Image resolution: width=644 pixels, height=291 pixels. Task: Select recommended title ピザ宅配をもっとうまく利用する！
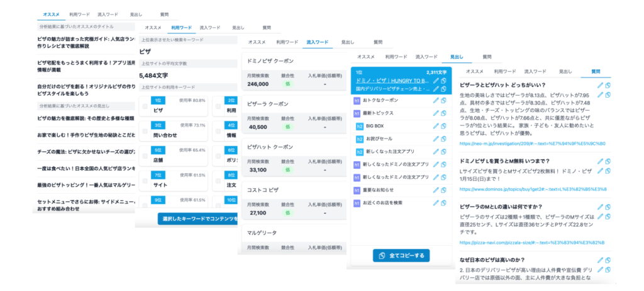coord(86,66)
